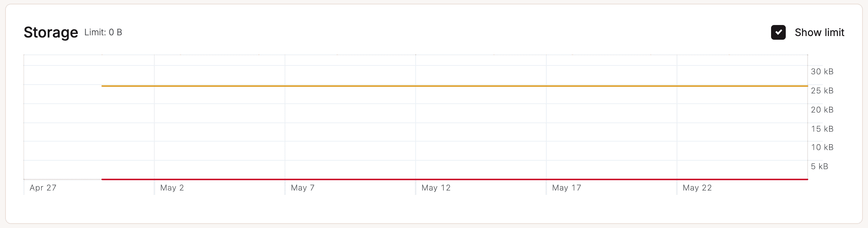Select the May 17 date label
The height and width of the screenshot is (228, 868).
coord(567,188)
